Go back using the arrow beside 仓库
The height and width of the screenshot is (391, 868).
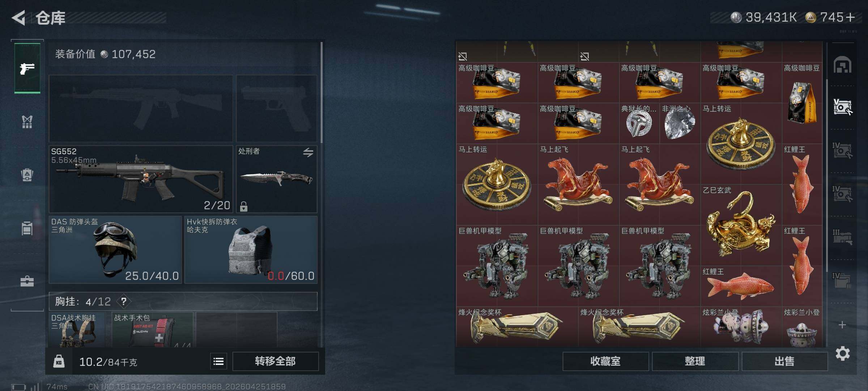click(19, 17)
